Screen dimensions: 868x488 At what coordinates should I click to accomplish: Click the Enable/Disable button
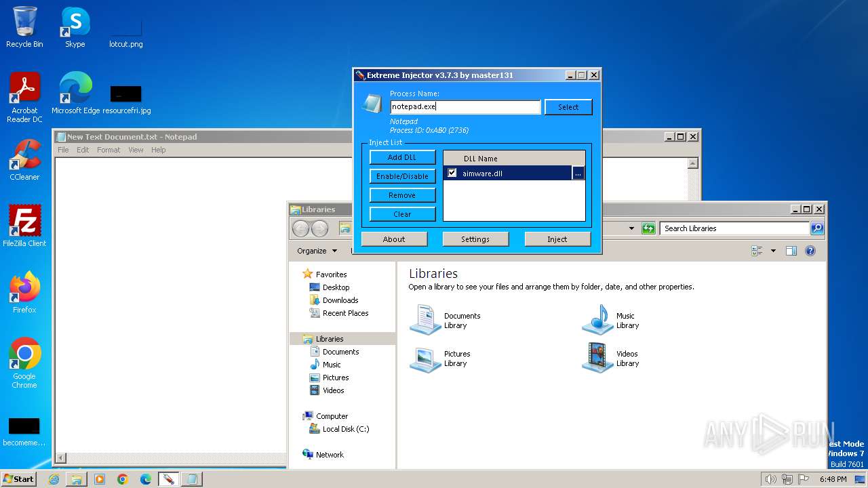click(x=402, y=176)
